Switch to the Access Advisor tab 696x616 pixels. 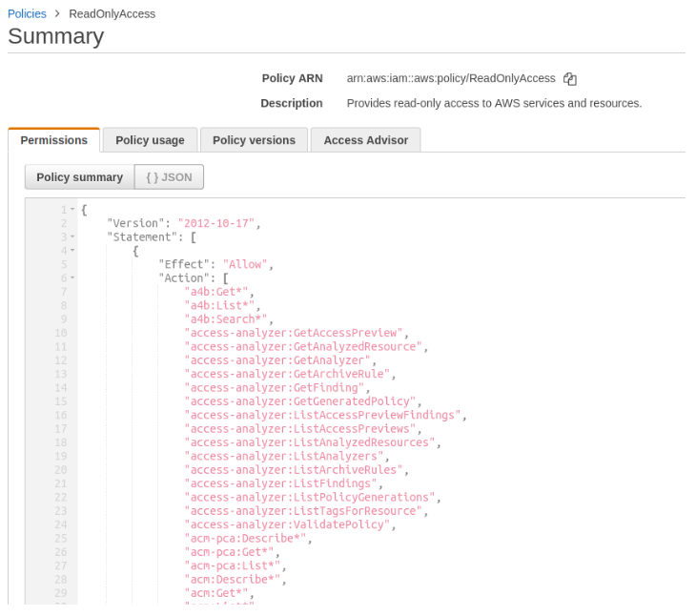(365, 140)
